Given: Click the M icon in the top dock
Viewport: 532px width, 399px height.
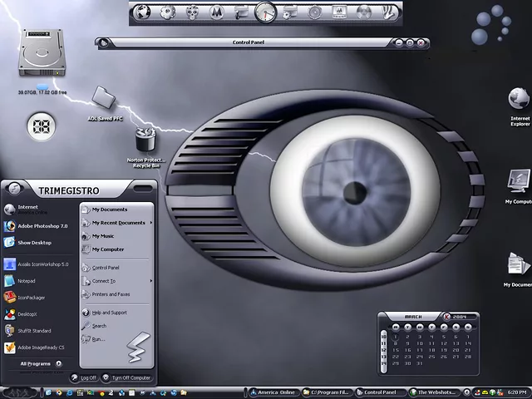Looking at the screenshot, I should pos(216,12).
